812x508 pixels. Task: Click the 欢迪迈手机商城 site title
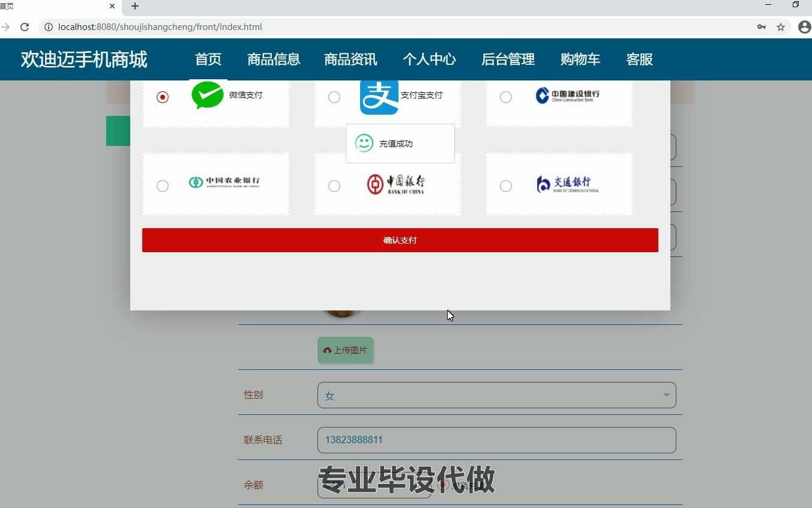(x=84, y=59)
